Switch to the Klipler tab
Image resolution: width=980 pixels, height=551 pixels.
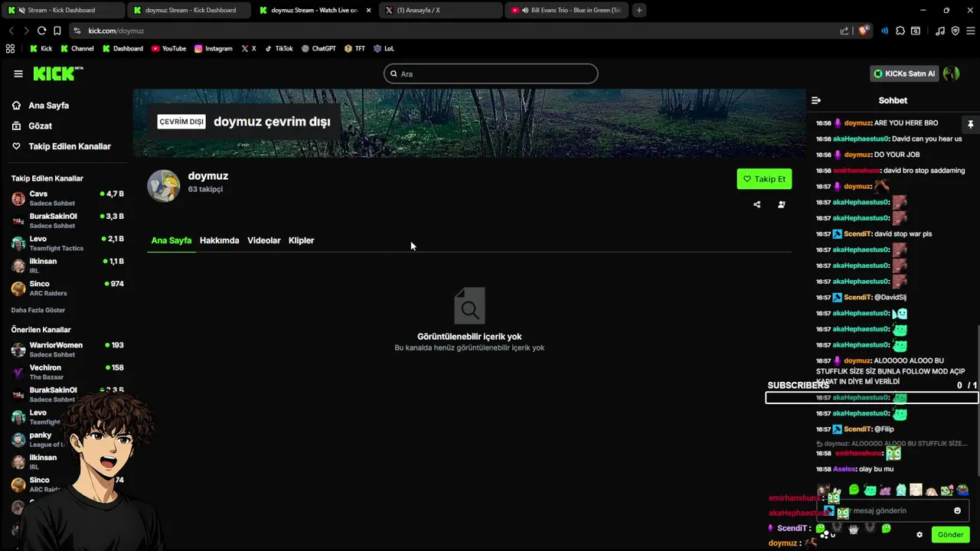301,240
